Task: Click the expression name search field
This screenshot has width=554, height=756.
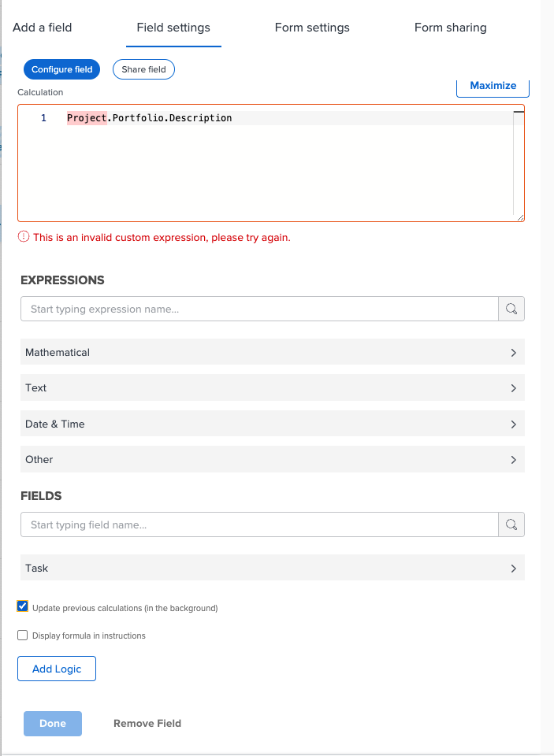Action: pos(259,309)
